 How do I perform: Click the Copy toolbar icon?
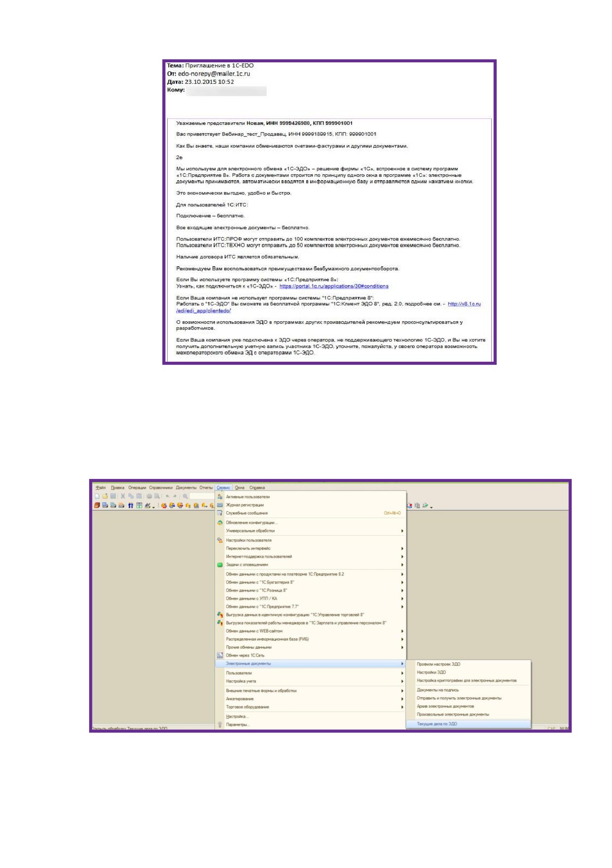coord(131,496)
